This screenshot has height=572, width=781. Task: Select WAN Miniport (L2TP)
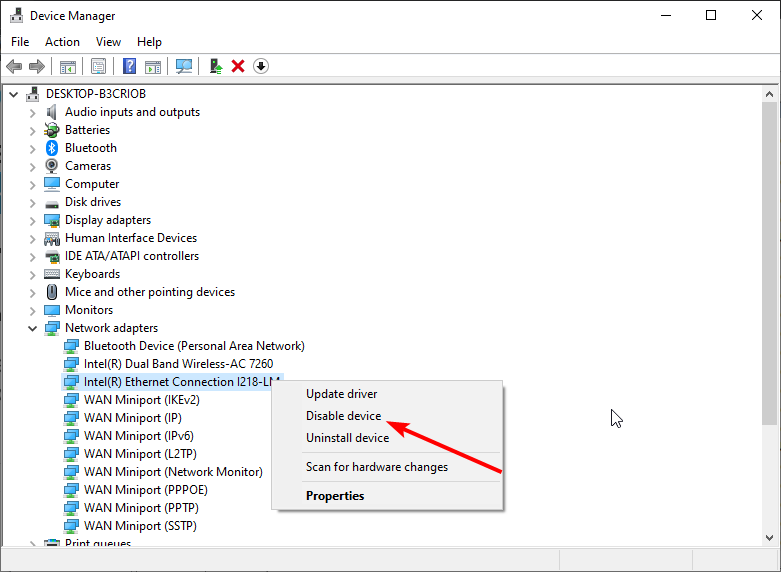[x=140, y=453]
